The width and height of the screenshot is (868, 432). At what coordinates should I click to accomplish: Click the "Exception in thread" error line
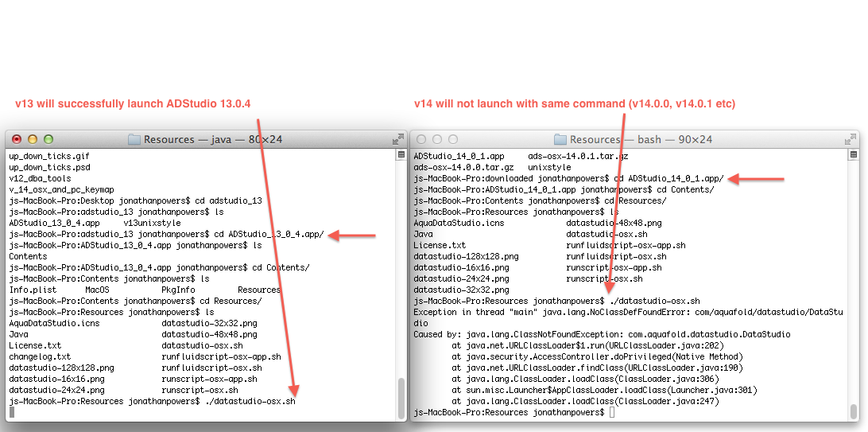(x=628, y=317)
